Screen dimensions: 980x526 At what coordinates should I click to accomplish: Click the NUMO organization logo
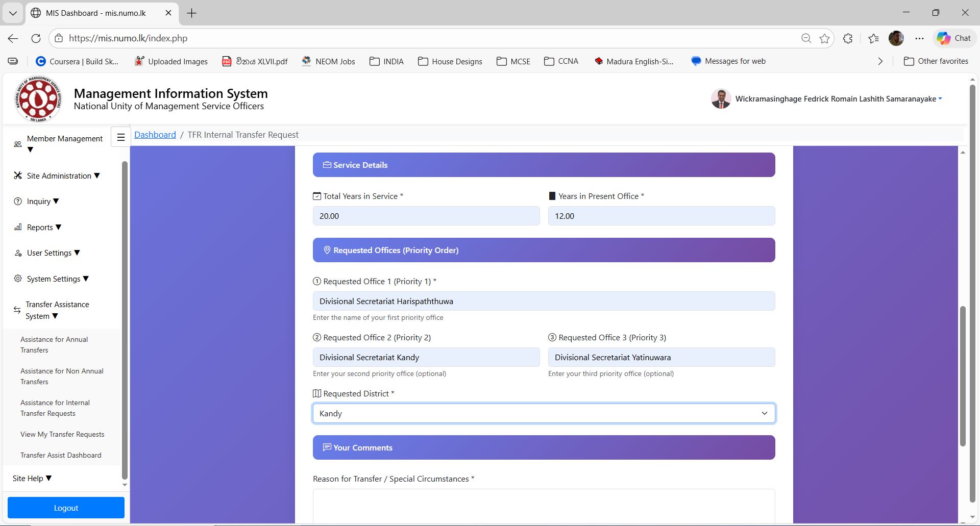tap(38, 99)
